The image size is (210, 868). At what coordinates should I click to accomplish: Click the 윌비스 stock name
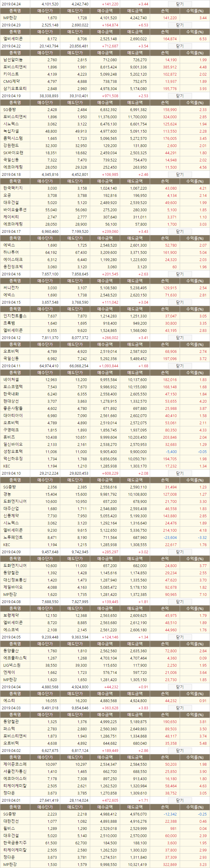[x=9, y=829]
